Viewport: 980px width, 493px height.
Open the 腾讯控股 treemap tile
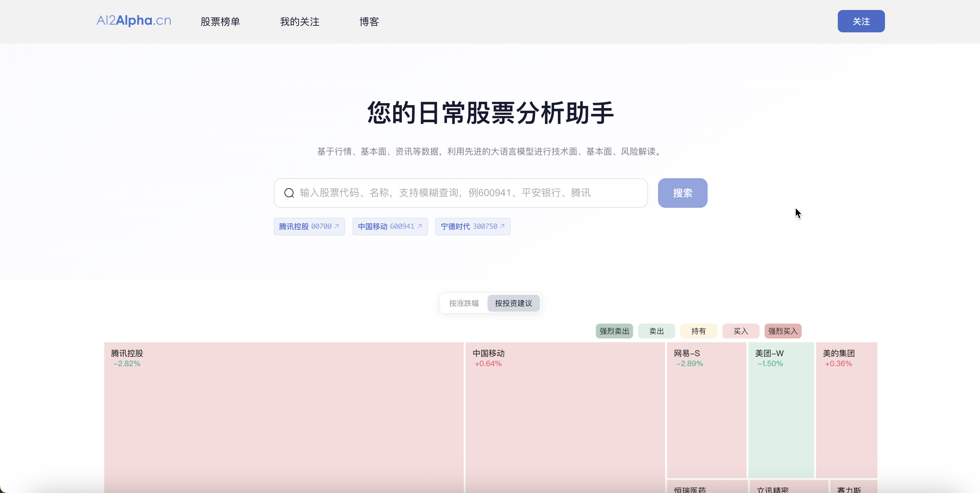(x=284, y=417)
